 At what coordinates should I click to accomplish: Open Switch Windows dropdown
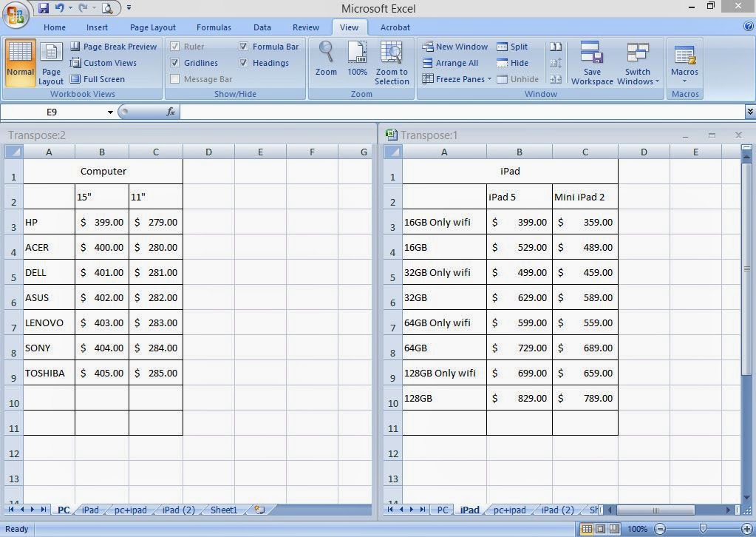(638, 63)
